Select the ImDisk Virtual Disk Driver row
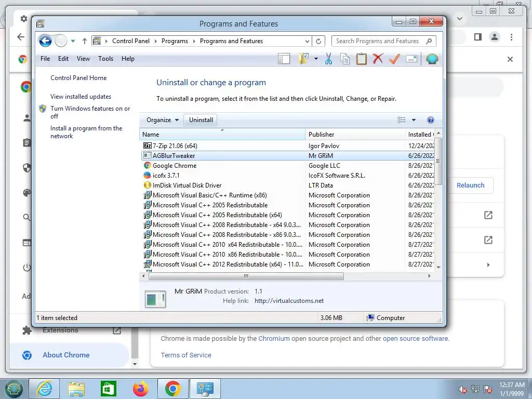Screen dimensions: 532x399 click(287, 185)
